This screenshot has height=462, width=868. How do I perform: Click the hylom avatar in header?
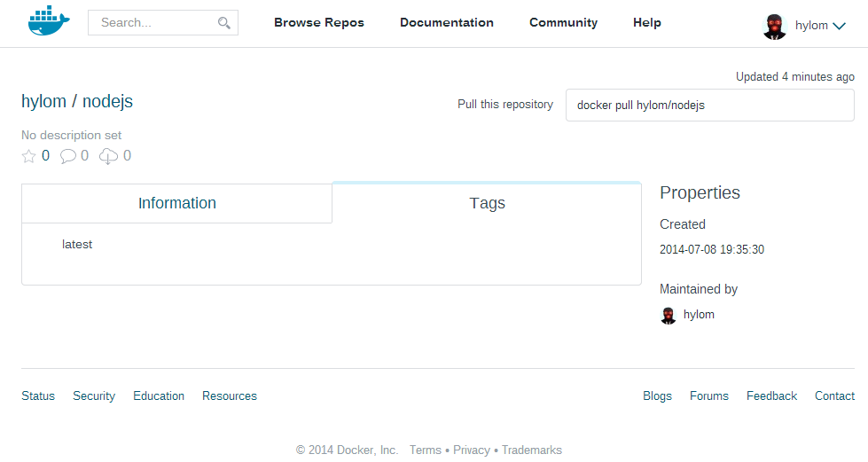[774, 26]
